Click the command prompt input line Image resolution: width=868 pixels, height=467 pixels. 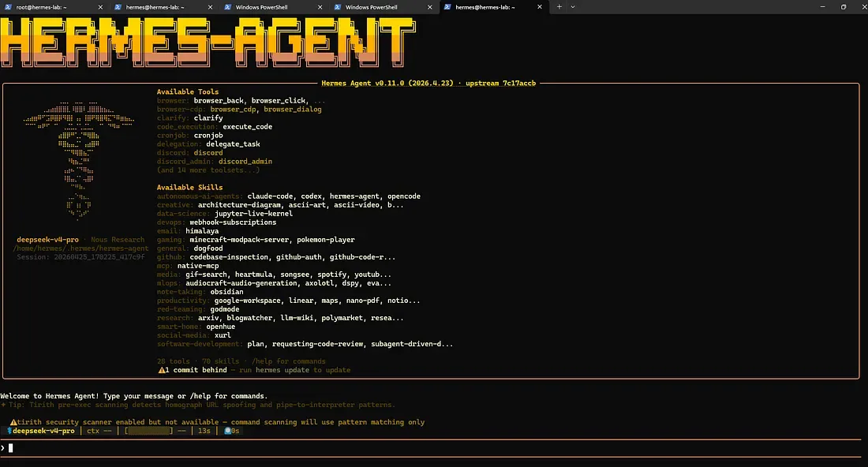point(432,448)
